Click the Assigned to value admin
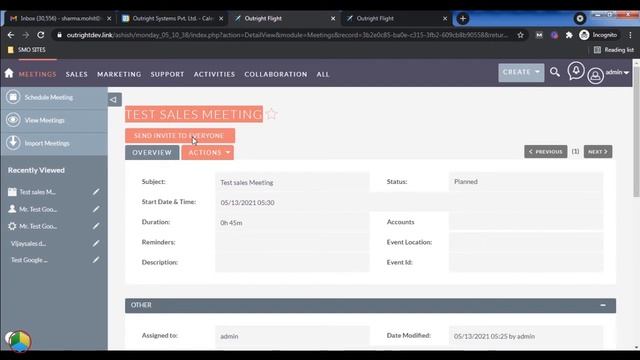The height and width of the screenshot is (360, 640). (229, 336)
